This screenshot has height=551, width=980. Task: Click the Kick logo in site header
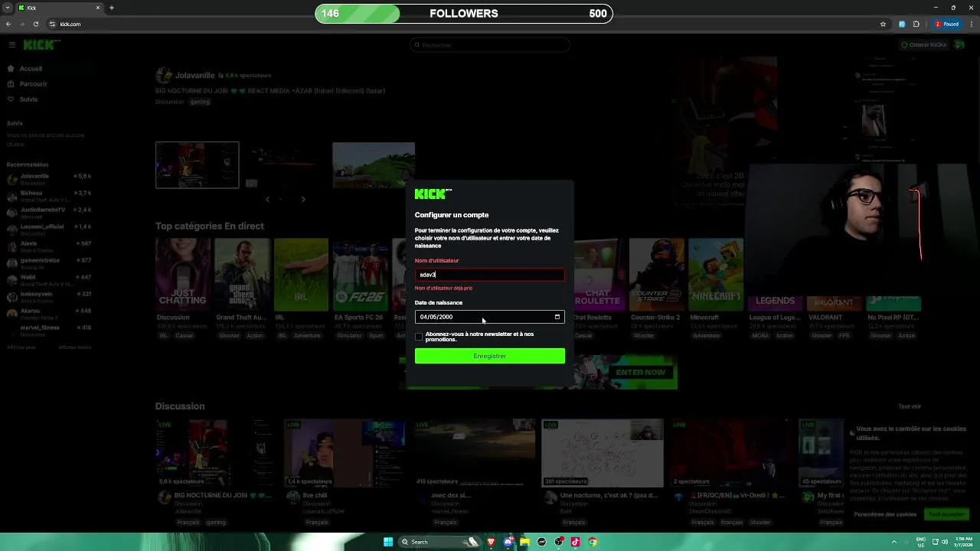(x=40, y=45)
